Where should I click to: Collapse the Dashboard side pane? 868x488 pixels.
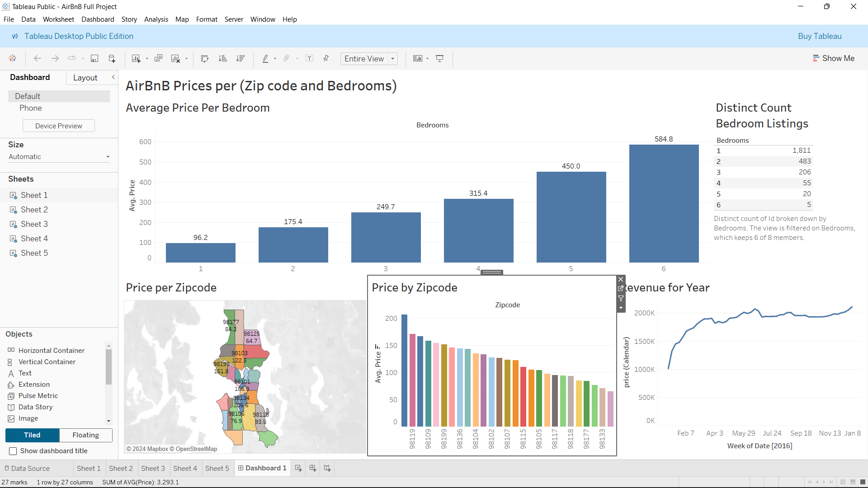pos(113,77)
